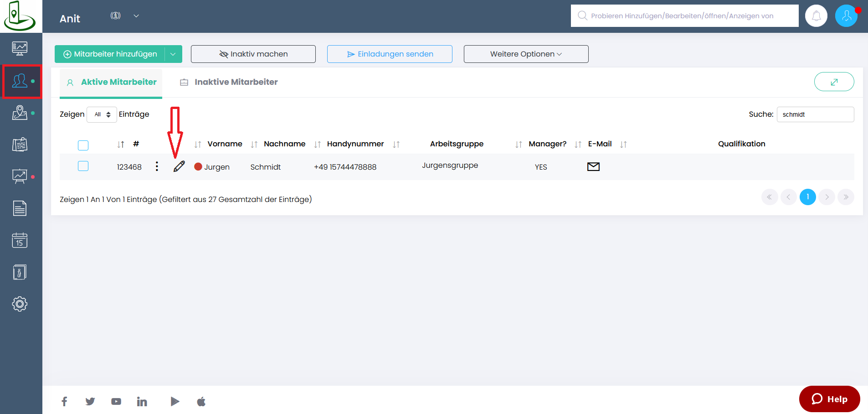
Task: Click the expand fullscreen table button
Action: tap(834, 82)
